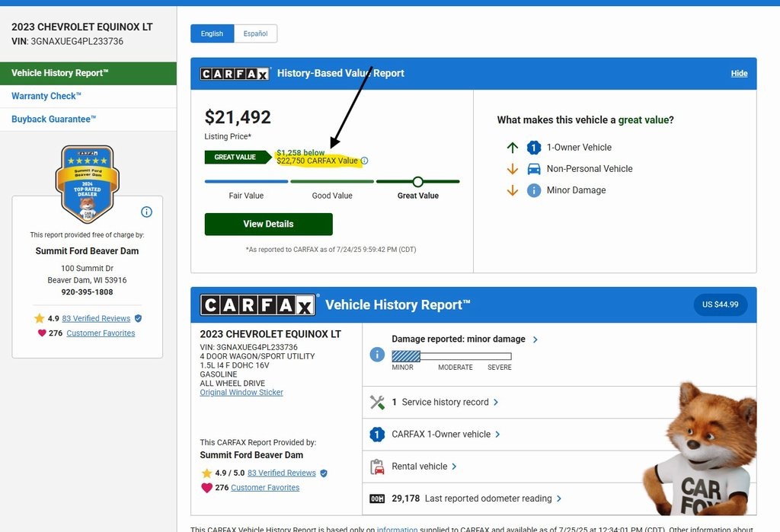Click the Non-Personal Vehicle car icon
Image resolution: width=780 pixels, height=532 pixels.
(534, 168)
